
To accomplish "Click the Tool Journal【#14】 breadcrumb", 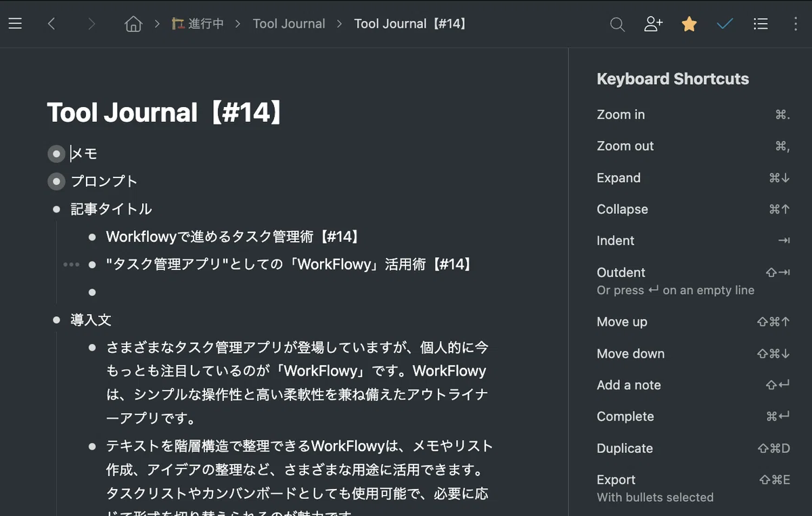I will tap(411, 24).
